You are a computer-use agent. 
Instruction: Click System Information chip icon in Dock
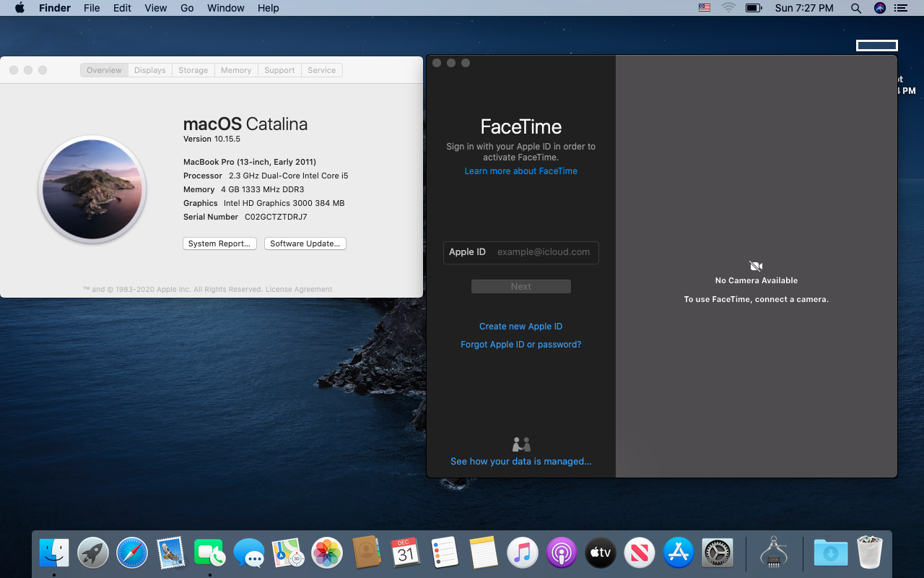coord(774,552)
